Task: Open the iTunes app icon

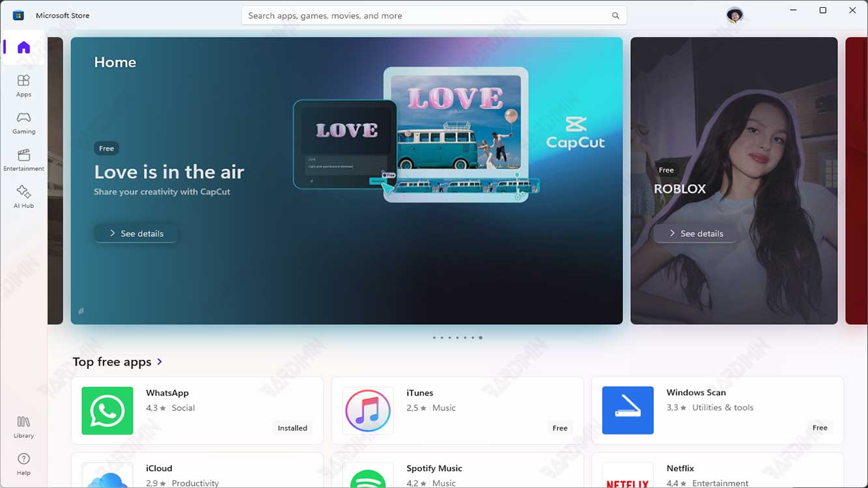Action: click(368, 411)
